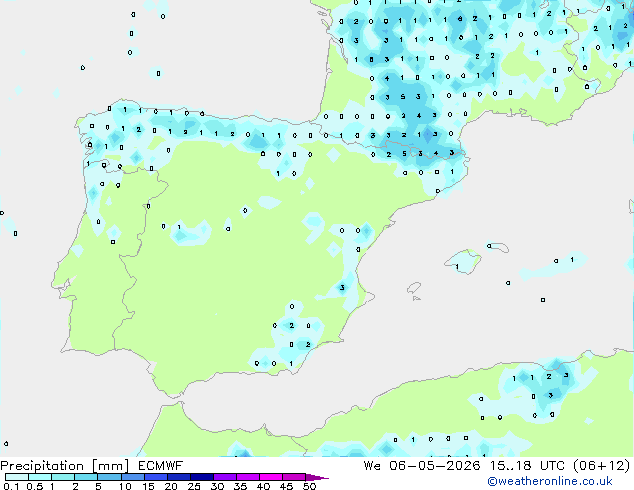
Task: Click the 'Precipitation' title text
Action: (42, 466)
